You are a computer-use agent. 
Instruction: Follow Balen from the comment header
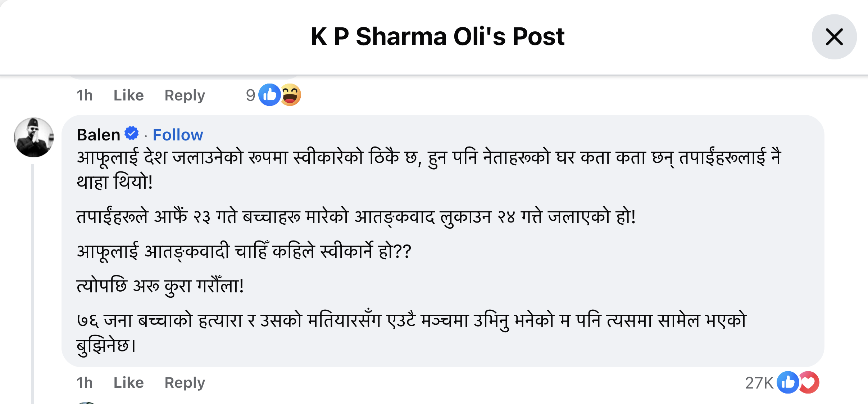(178, 135)
